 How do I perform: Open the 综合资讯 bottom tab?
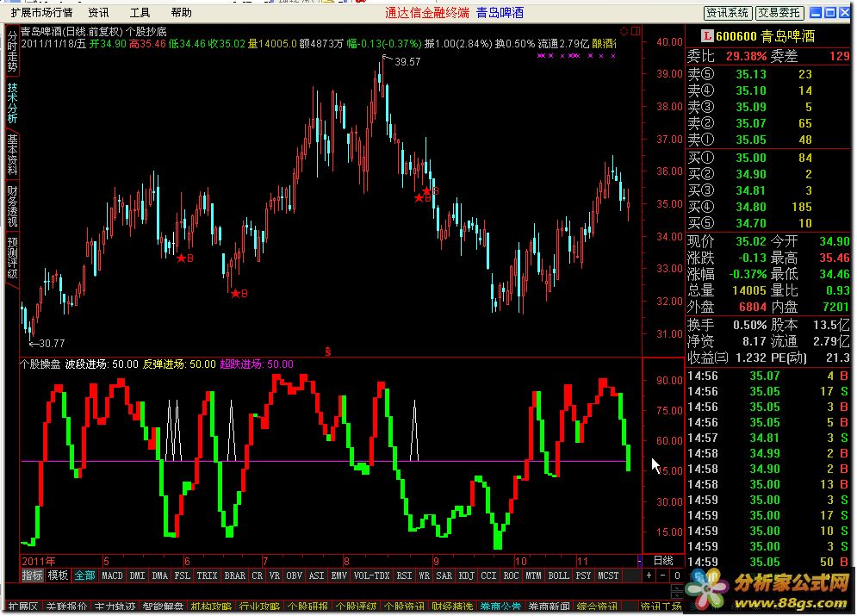(597, 607)
